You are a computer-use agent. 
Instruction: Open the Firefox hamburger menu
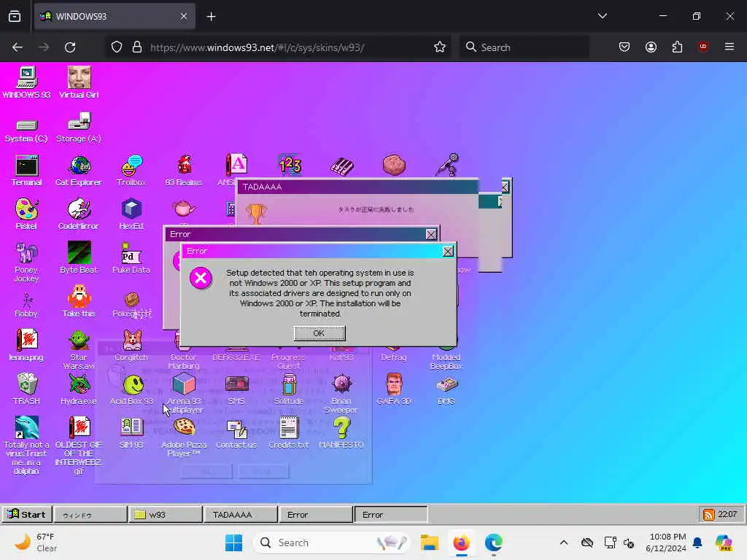click(729, 47)
